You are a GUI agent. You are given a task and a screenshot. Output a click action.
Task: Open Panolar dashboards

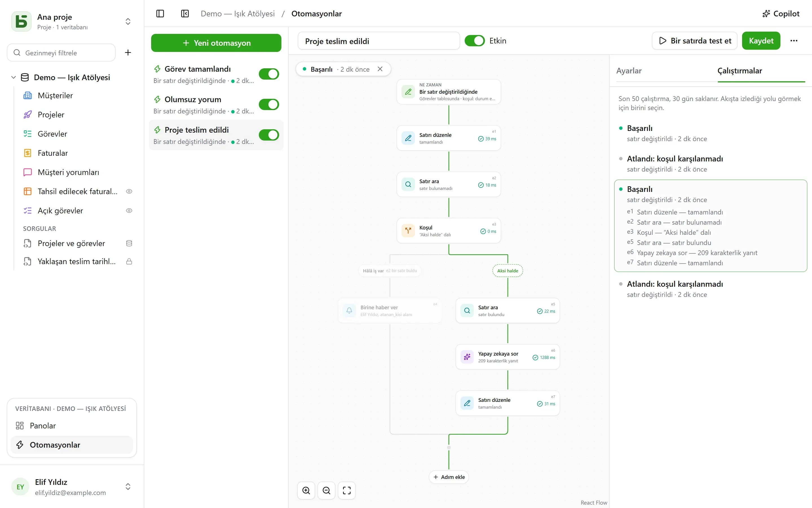pos(72,426)
